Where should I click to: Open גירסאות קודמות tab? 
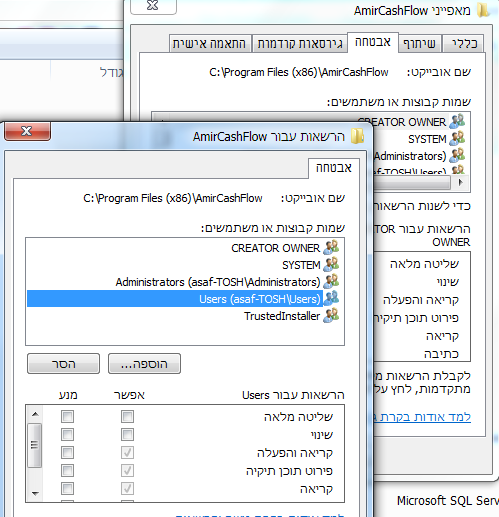(x=300, y=43)
